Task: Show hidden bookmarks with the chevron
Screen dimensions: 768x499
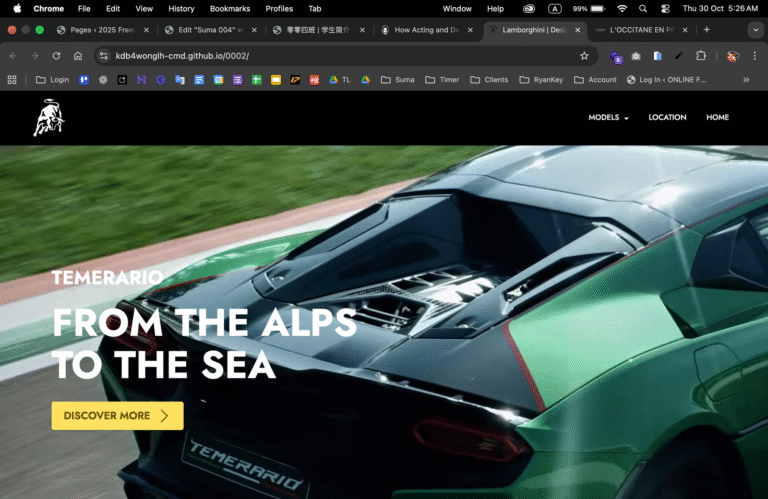Action: coord(746,79)
